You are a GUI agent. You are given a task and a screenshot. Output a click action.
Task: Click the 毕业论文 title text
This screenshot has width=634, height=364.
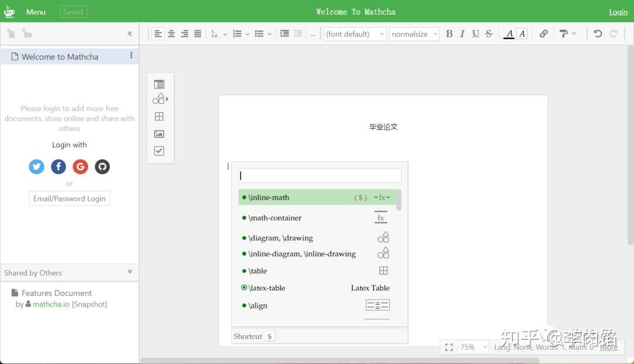click(x=383, y=127)
